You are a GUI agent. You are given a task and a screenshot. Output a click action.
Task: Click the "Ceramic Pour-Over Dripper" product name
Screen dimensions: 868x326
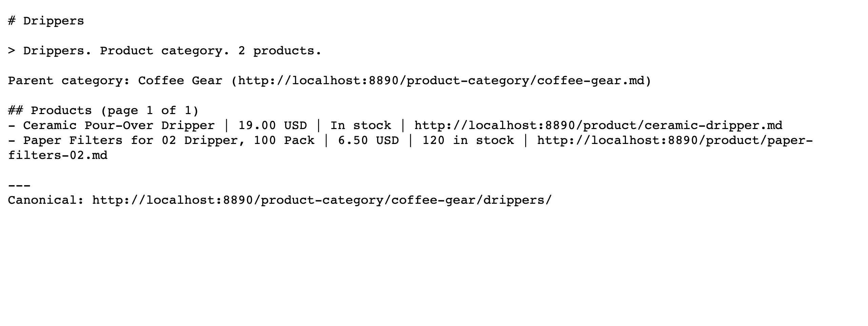[x=119, y=126]
